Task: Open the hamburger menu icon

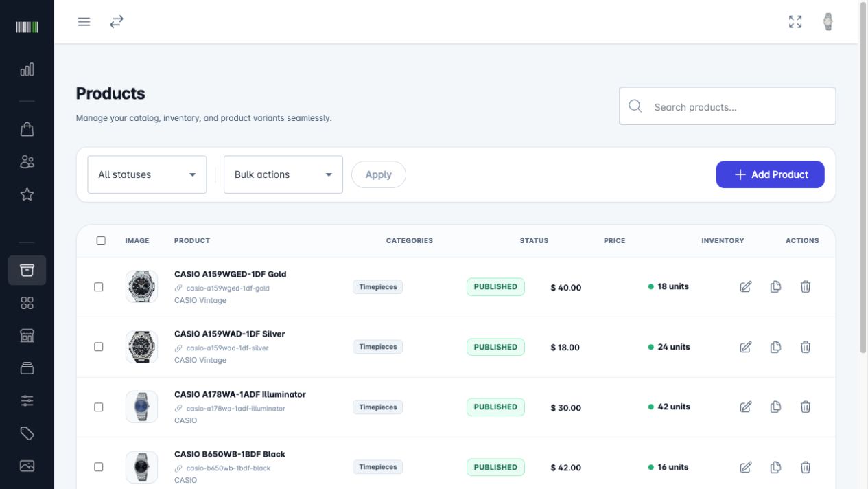Action: tap(84, 22)
